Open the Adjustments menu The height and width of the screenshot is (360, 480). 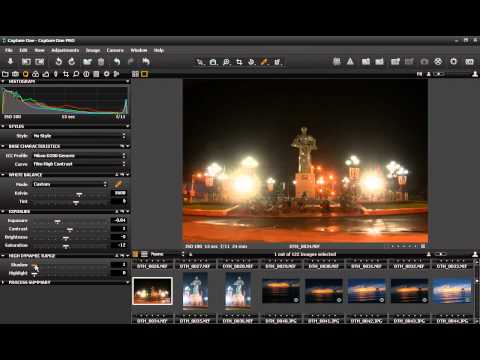[x=65, y=50]
